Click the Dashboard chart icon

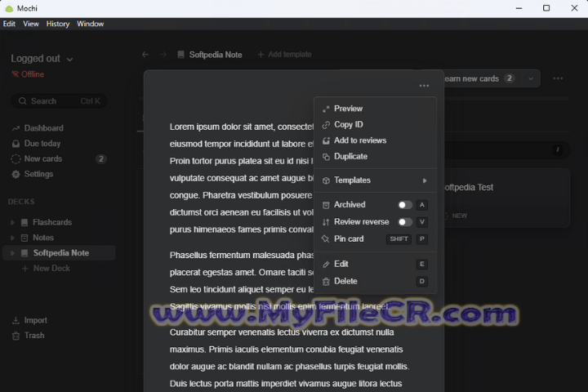click(16, 128)
